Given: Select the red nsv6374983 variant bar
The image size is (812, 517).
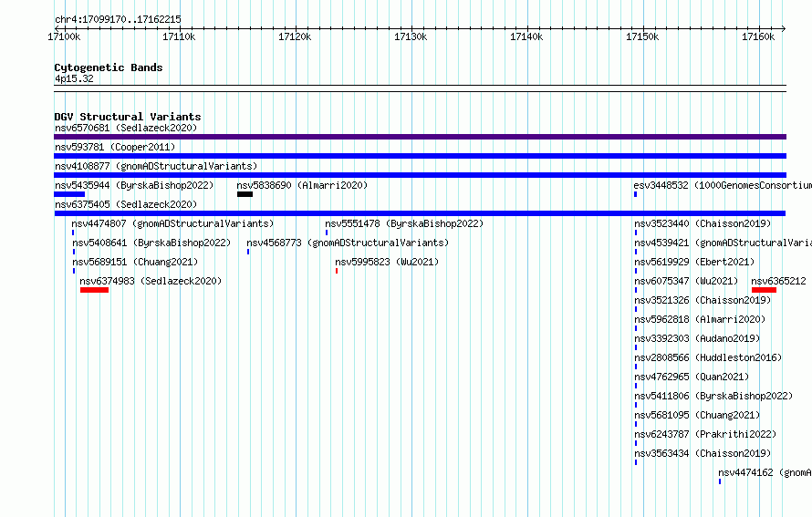Looking at the screenshot, I should click(94, 290).
